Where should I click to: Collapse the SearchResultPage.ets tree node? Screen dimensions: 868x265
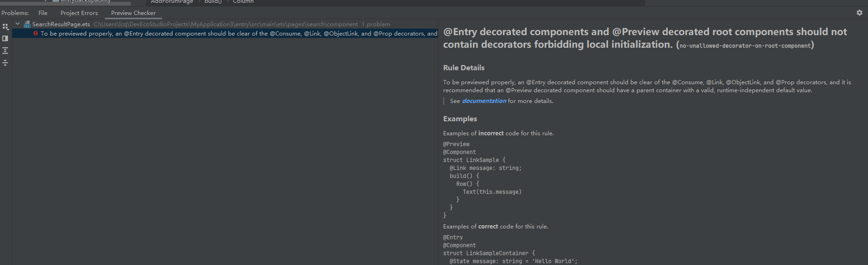tap(18, 23)
